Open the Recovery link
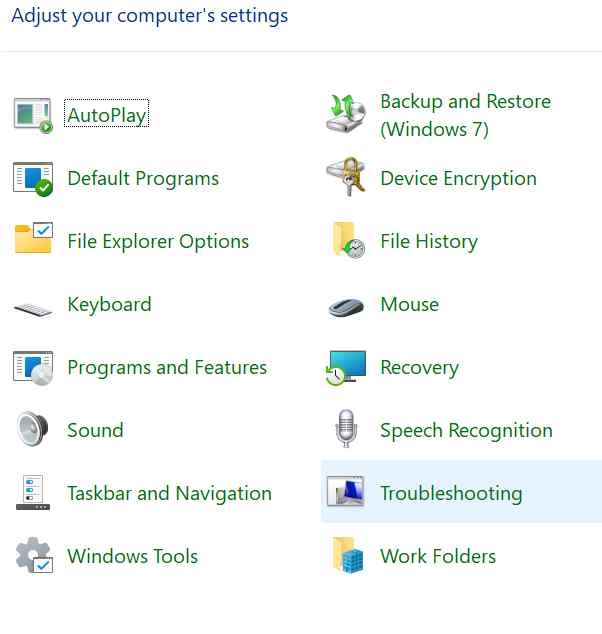The width and height of the screenshot is (602, 634). pos(419,368)
